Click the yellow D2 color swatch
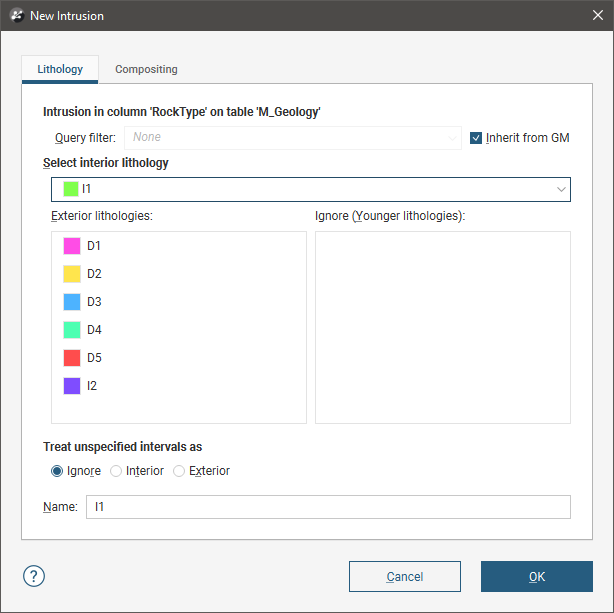Image resolution: width=614 pixels, height=613 pixels. 71,274
